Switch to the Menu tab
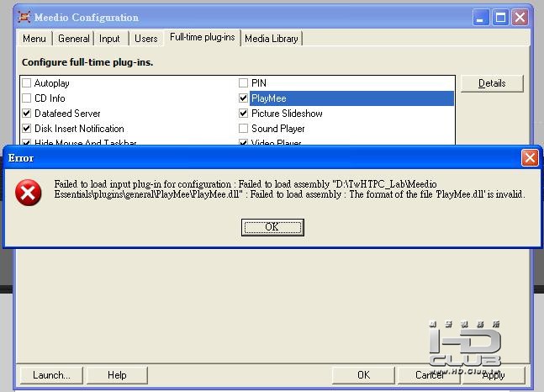Image resolution: width=544 pixels, height=392 pixels. point(34,39)
